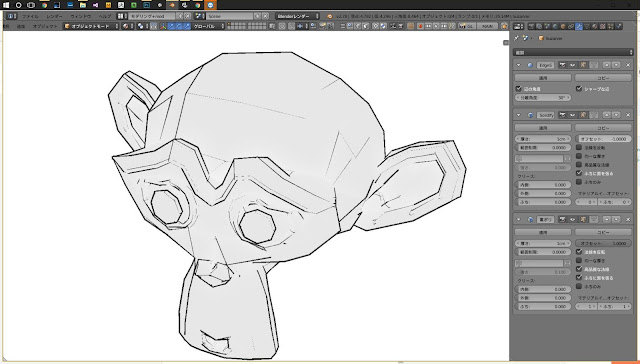The height and width of the screenshot is (364, 640).
Task: Collapse the EdgeSplit modifier panel triangle
Action: click(x=519, y=65)
